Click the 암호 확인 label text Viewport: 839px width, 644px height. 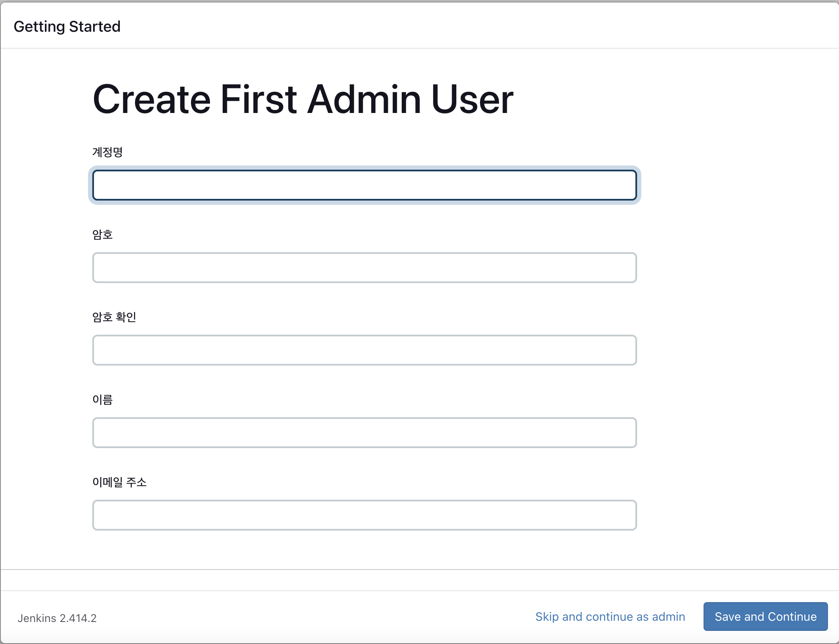pyautogui.click(x=114, y=317)
